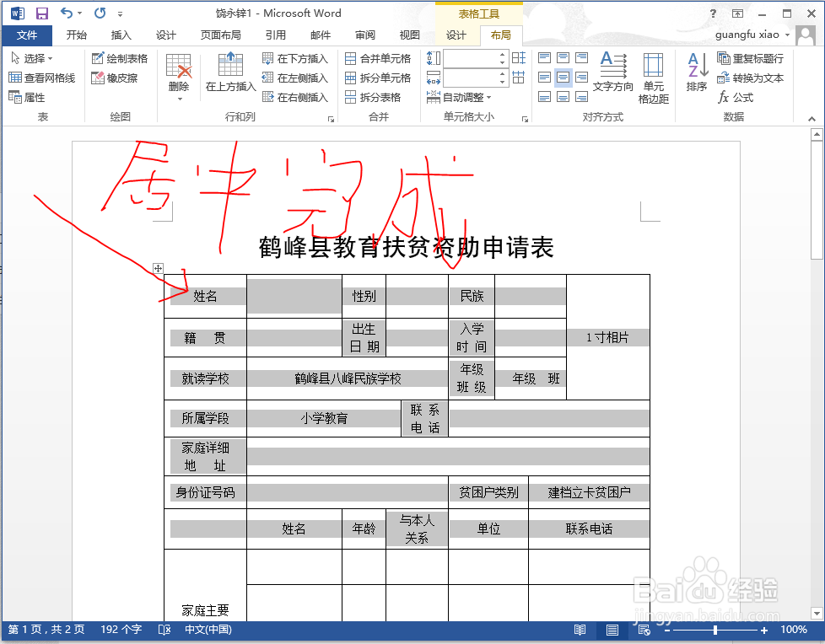Expand the Undo history dropdown arrow
825x644 pixels.
click(x=80, y=13)
